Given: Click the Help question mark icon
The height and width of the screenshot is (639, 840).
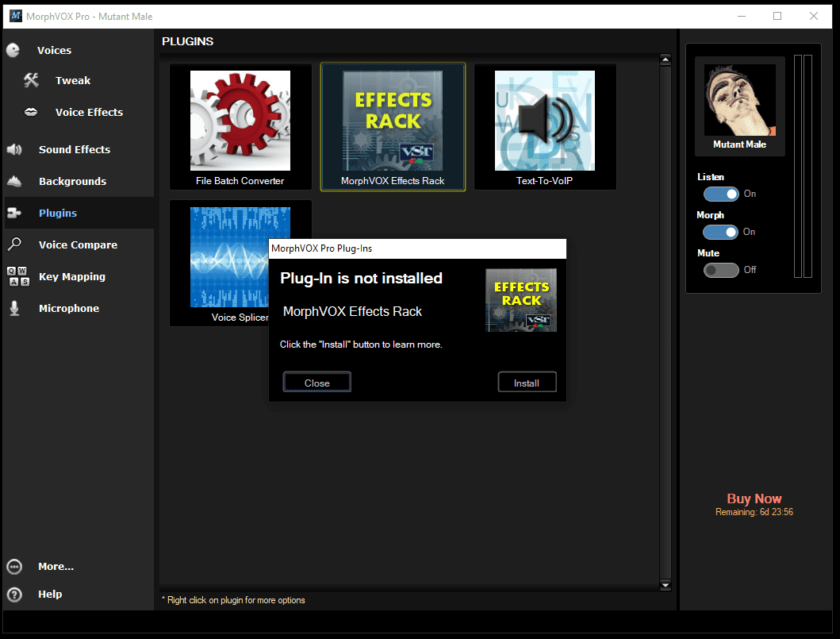Looking at the screenshot, I should 14,595.
